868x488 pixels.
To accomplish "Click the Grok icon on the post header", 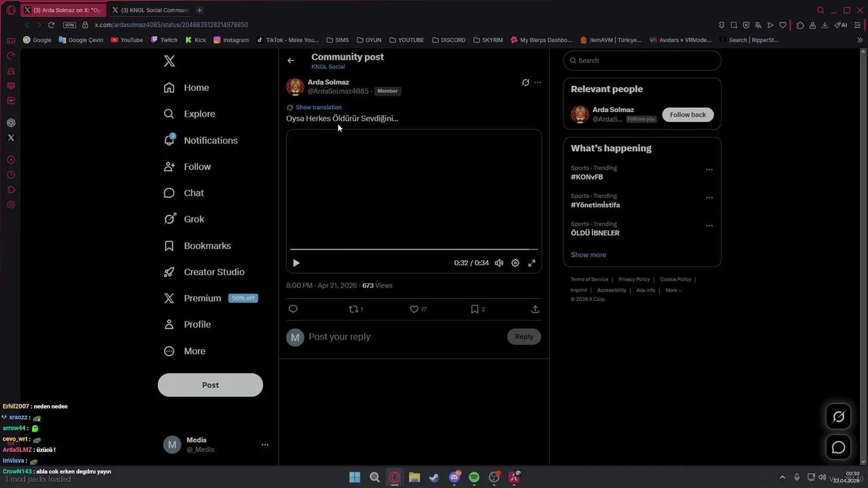I will [x=526, y=83].
